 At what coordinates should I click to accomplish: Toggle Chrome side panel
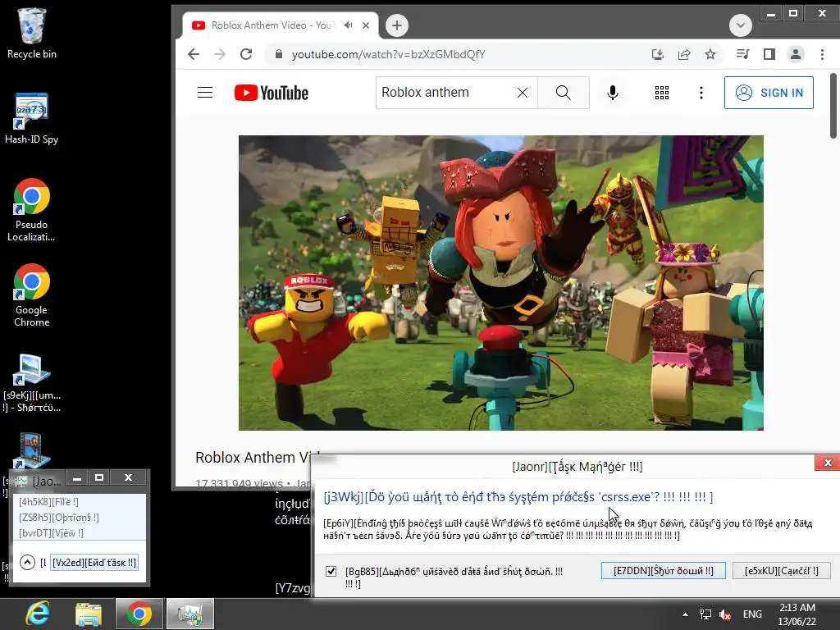click(x=769, y=54)
